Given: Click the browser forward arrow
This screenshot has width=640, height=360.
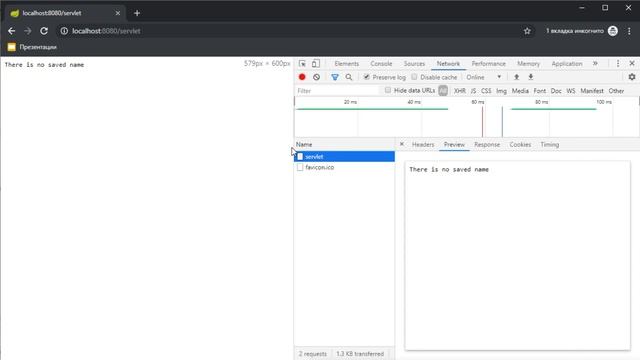Looking at the screenshot, I should [x=27, y=31].
